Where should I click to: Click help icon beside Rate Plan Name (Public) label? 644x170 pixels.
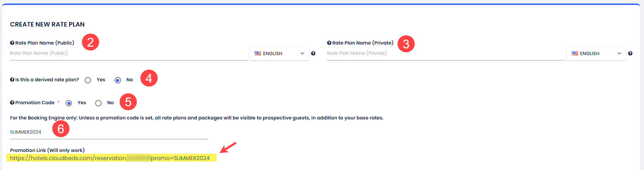pyautogui.click(x=12, y=43)
